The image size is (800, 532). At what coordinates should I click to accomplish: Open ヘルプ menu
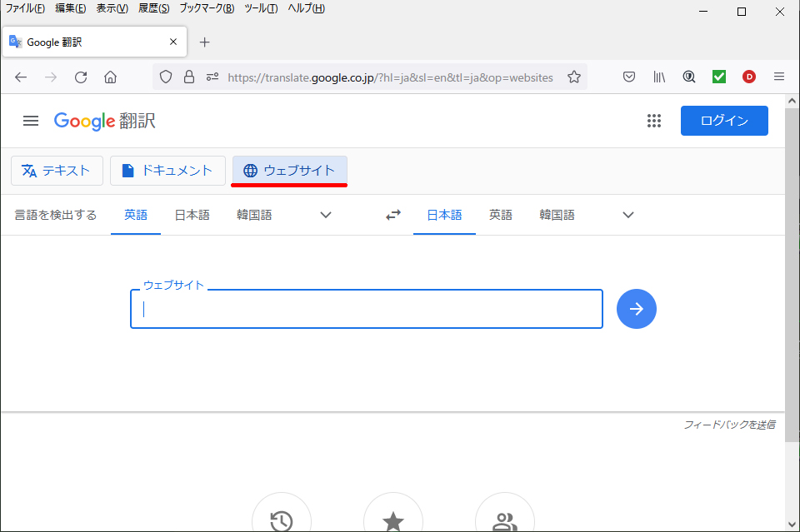point(306,8)
